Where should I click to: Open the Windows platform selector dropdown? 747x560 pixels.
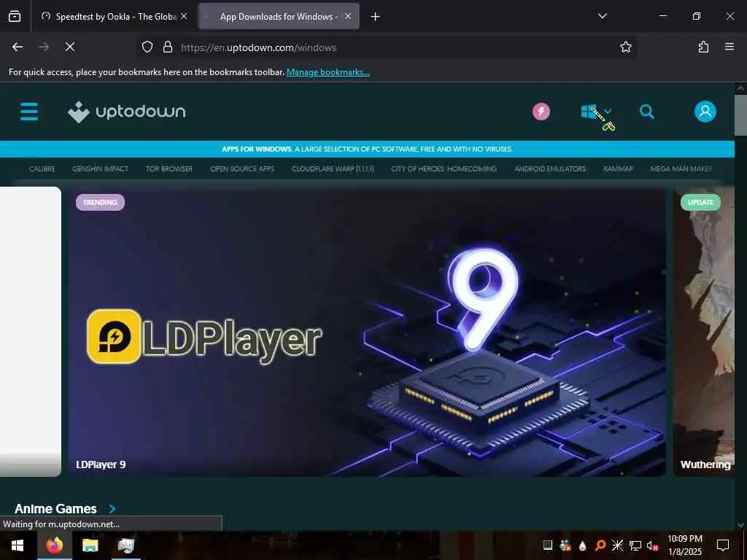pyautogui.click(x=596, y=112)
